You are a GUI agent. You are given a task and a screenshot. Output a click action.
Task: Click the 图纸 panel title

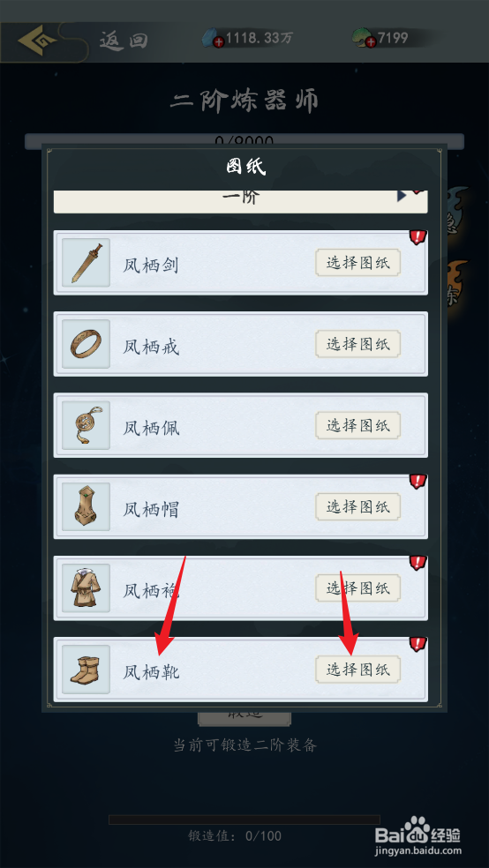coord(246,167)
